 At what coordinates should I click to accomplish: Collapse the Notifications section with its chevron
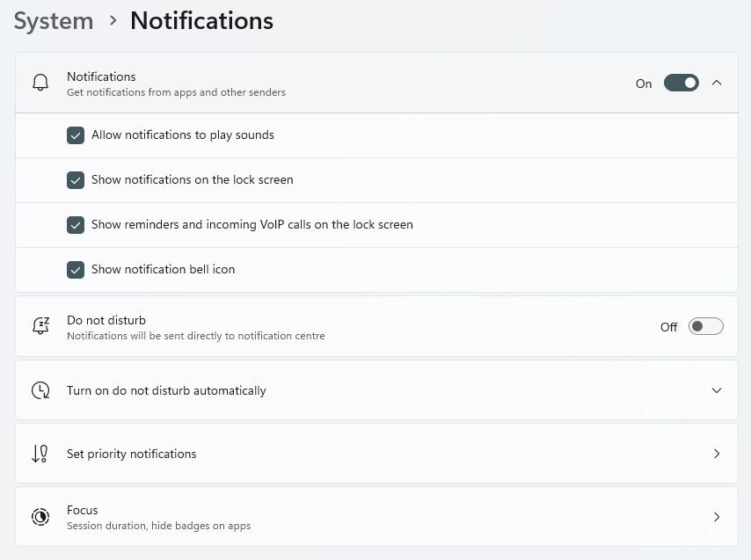point(717,83)
